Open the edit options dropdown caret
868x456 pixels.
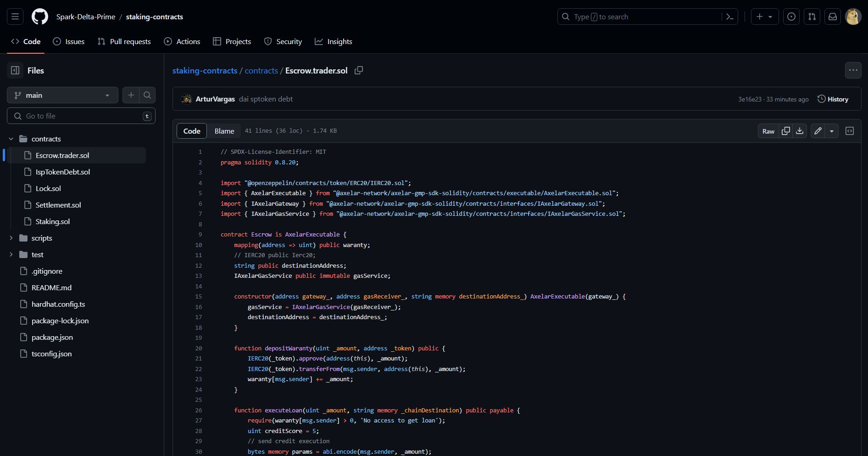click(x=832, y=131)
